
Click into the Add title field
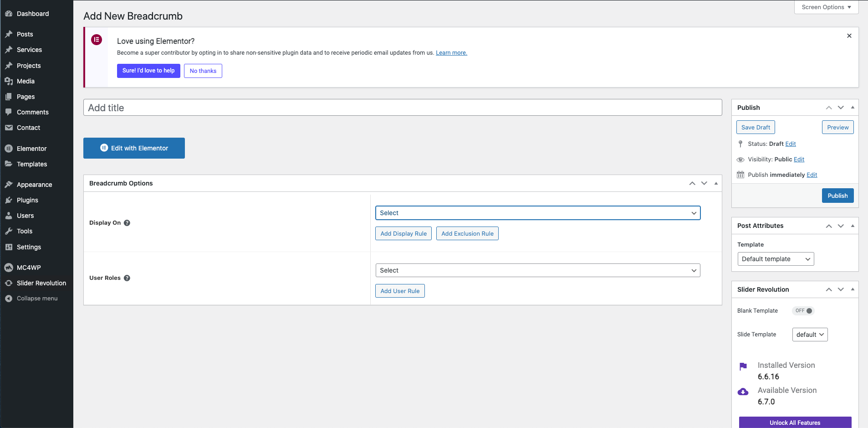[x=403, y=108]
